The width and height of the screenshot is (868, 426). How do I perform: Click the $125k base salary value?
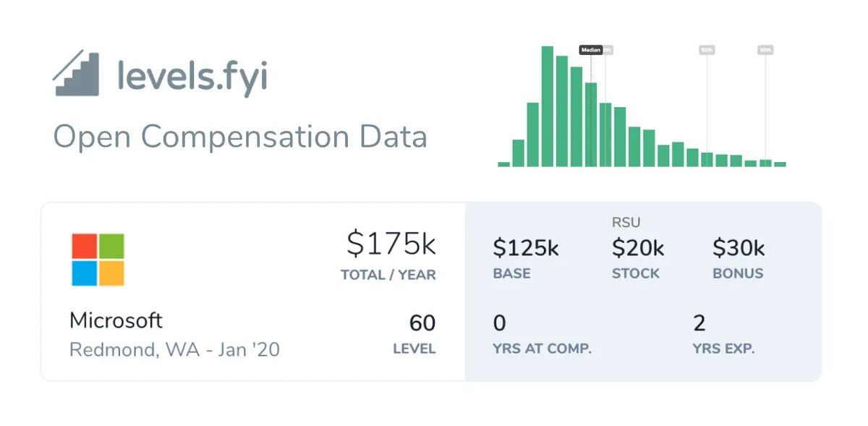click(x=525, y=248)
